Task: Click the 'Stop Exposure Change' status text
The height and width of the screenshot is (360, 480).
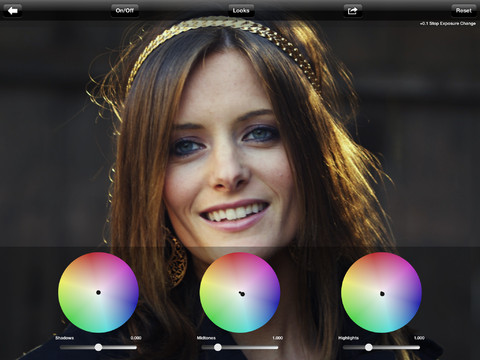Action: click(452, 23)
